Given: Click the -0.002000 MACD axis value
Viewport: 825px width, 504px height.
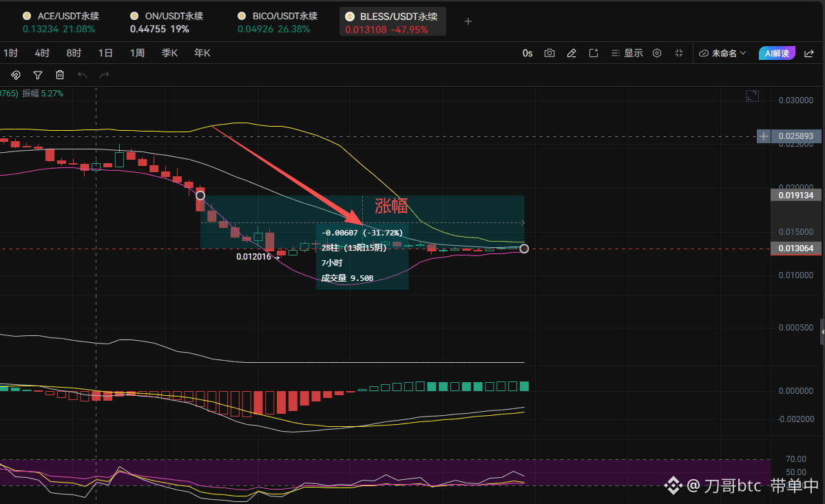Looking at the screenshot, I should click(795, 419).
